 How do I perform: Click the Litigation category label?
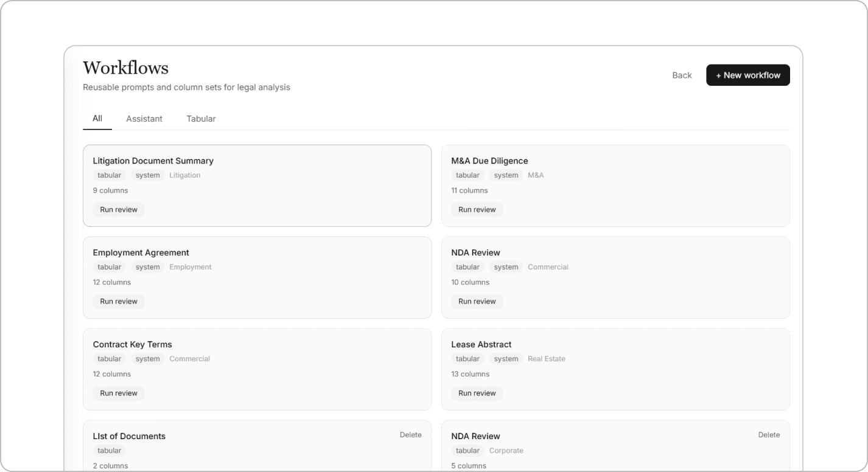[x=185, y=175]
